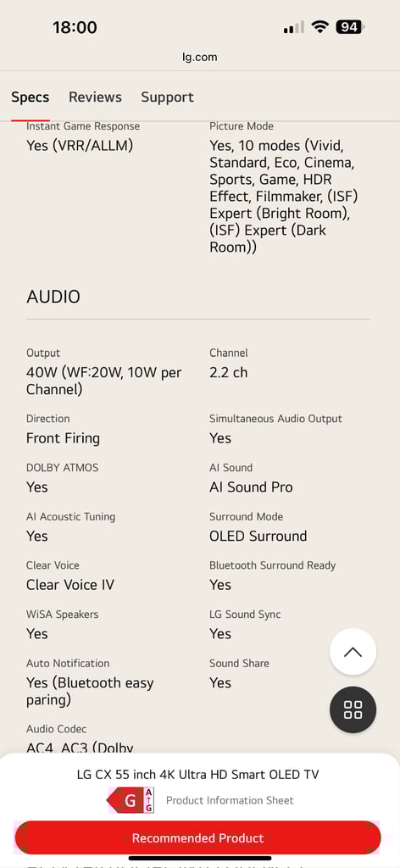Tap the 18:00 clock in status bar

[75, 27]
